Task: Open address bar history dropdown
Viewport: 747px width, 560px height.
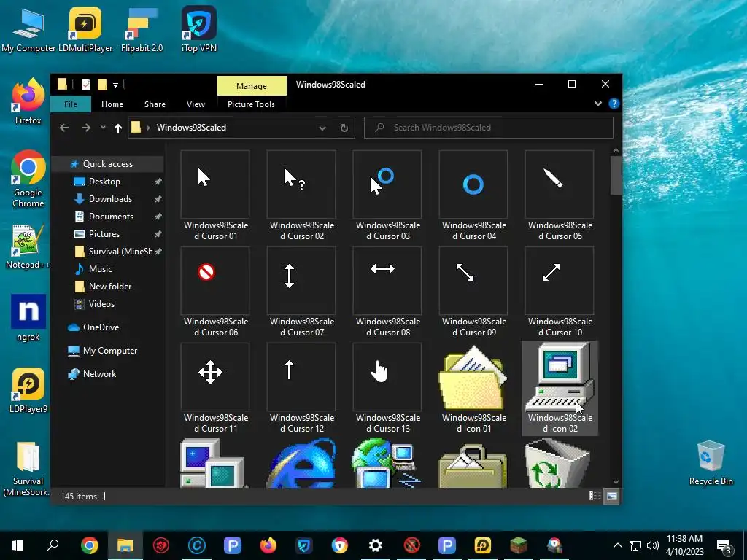Action: [x=322, y=128]
